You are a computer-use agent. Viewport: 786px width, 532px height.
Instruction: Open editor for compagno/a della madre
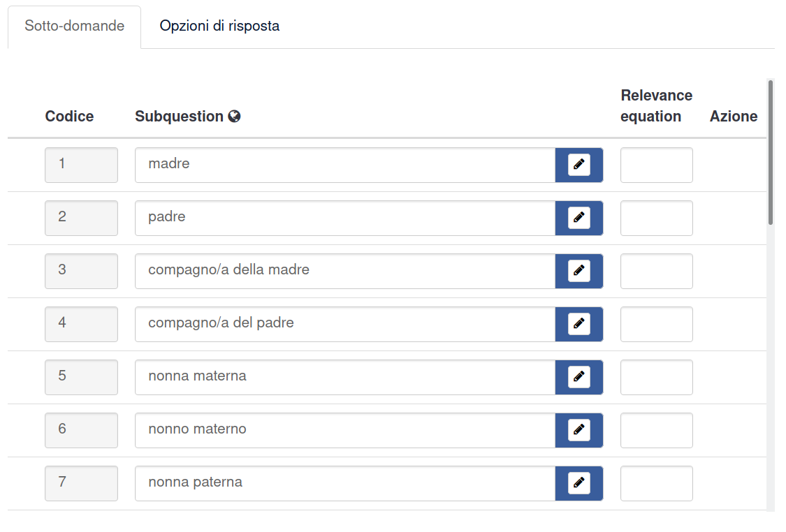[578, 271]
